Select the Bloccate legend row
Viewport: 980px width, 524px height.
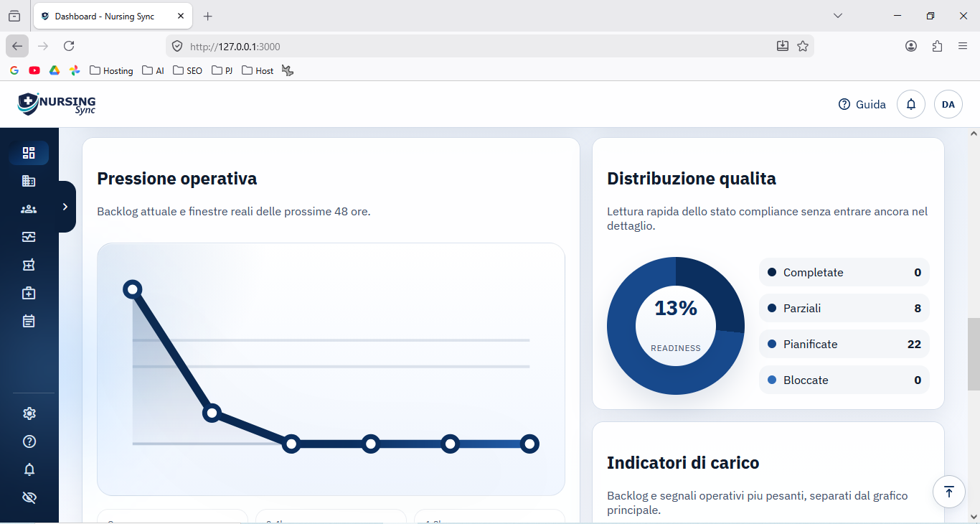coord(844,380)
